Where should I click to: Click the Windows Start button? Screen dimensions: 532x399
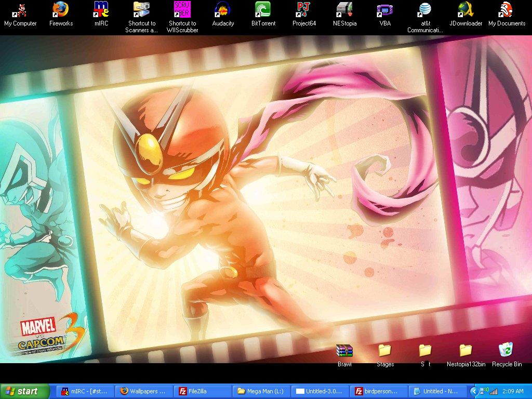pos(25,392)
